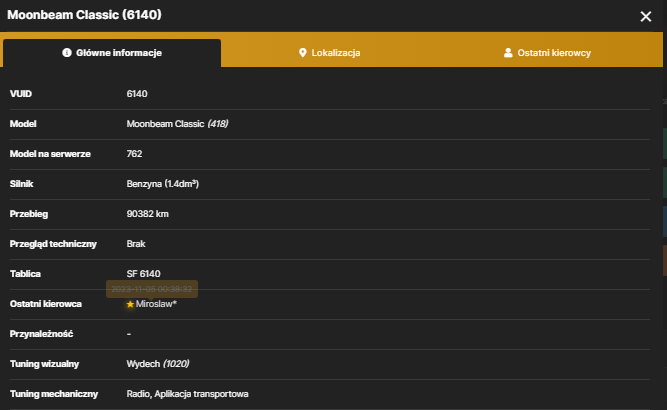
Task: Click the map pin icon on Lokalizacja
Action: click(x=302, y=53)
